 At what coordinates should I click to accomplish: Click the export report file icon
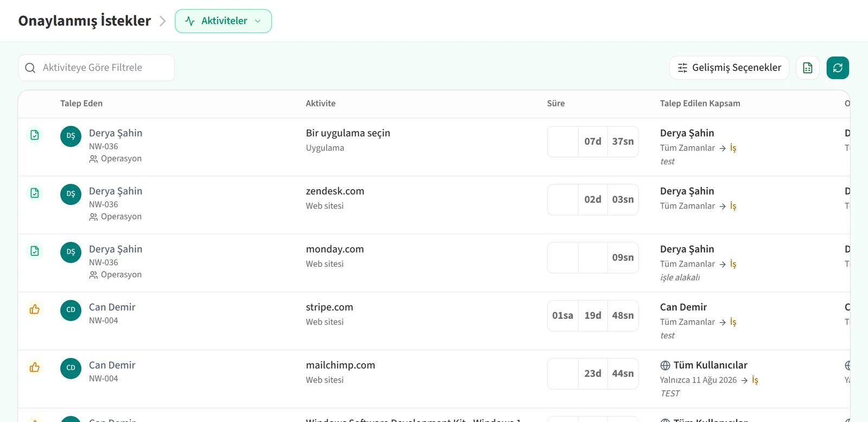coord(808,68)
